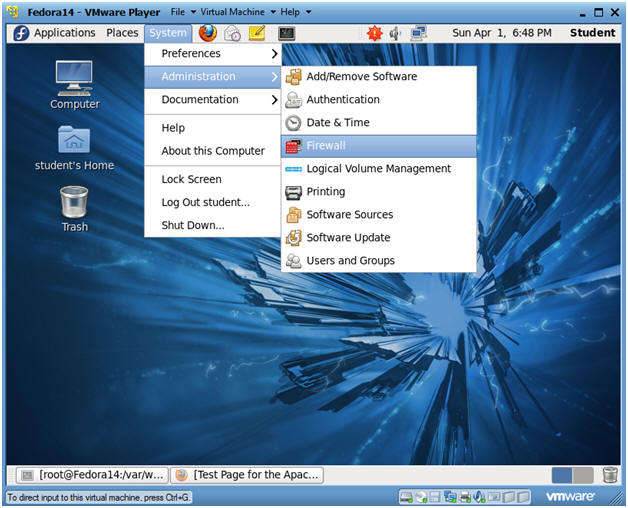The width and height of the screenshot is (628, 508).
Task: Switch to root@Fedora14 terminal taskbar button
Action: pos(91,475)
